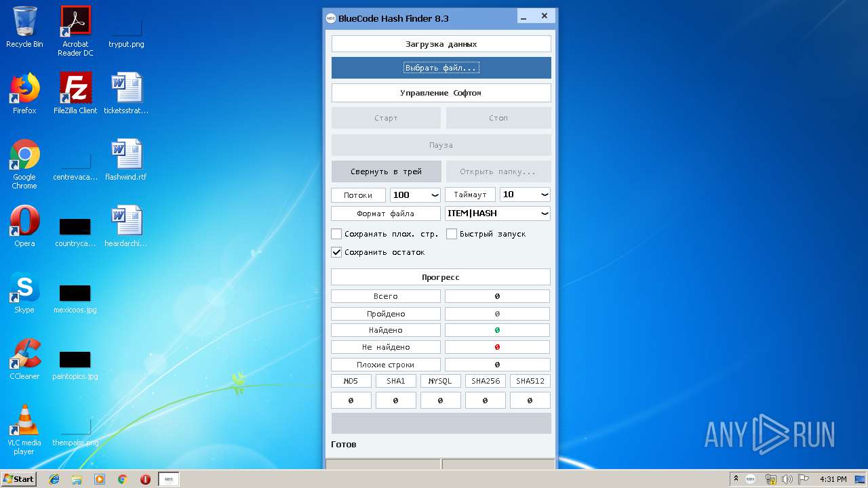Click the Всего label
The height and width of the screenshot is (488, 868).
point(386,296)
